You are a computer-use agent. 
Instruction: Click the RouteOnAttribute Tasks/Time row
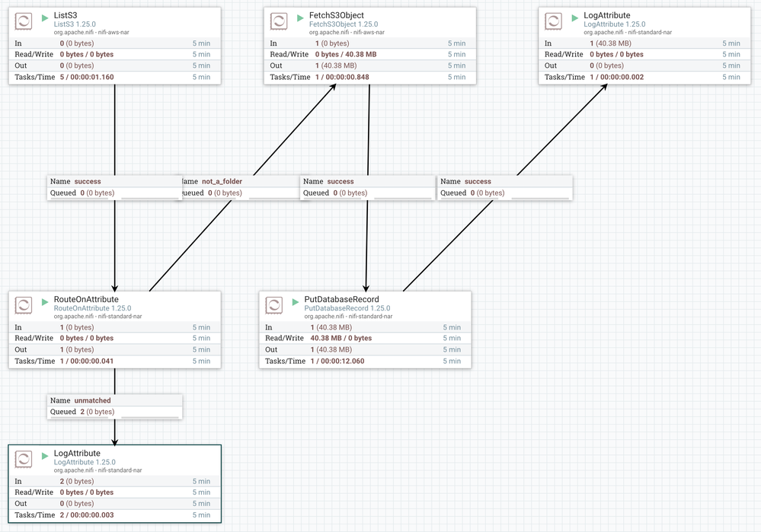click(114, 362)
